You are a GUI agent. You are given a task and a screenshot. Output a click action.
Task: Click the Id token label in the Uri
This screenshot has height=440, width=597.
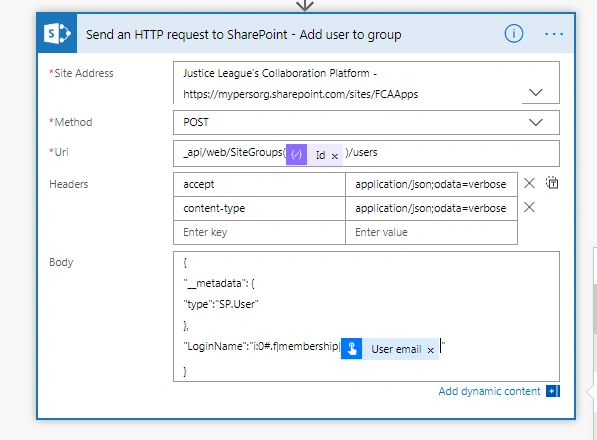coord(320,155)
